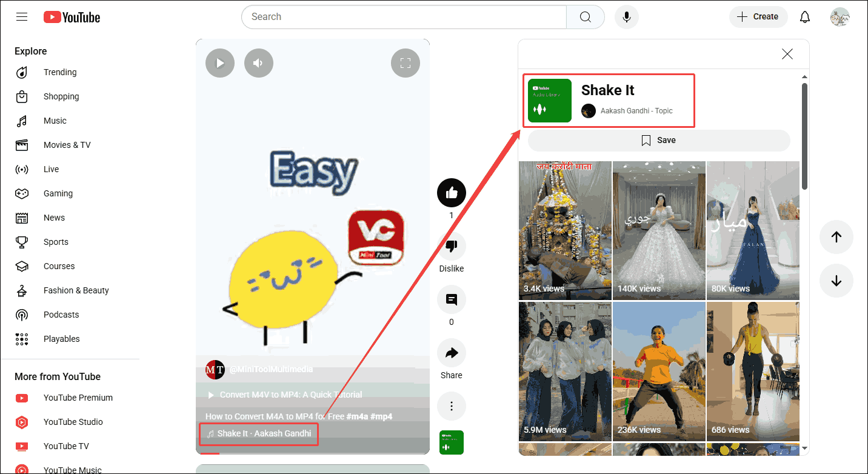868x474 pixels.
Task: Click the Podcasts icon in sidebar
Action: (x=22, y=315)
